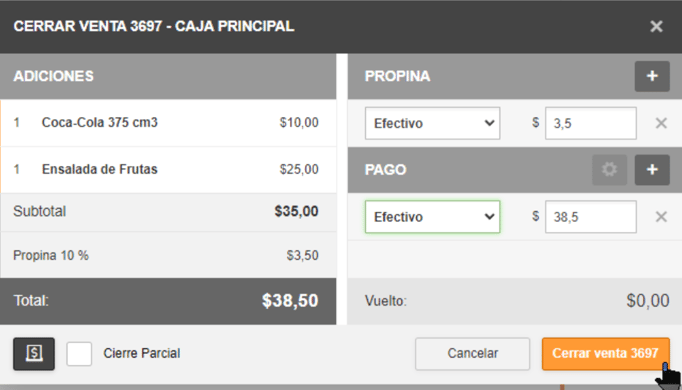The height and width of the screenshot is (390, 682).
Task: Click the payment amount field showing 38,5
Action: click(x=591, y=217)
